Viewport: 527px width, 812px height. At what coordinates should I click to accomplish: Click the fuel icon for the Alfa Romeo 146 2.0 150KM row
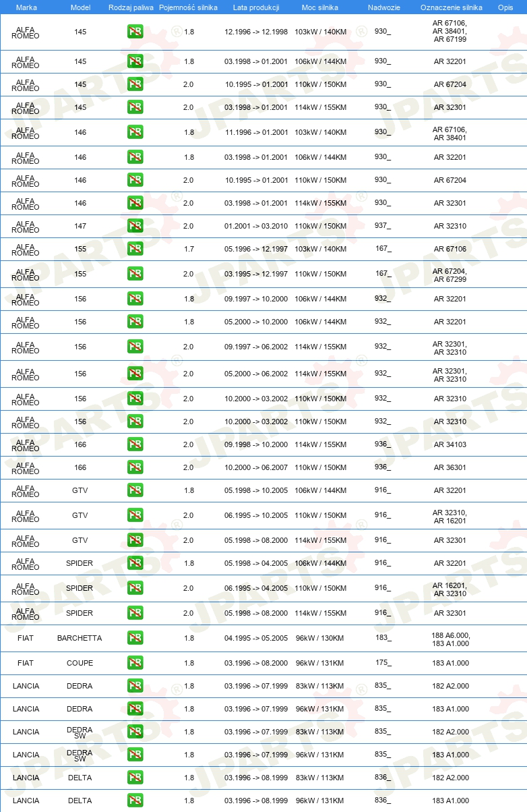pyautogui.click(x=135, y=180)
